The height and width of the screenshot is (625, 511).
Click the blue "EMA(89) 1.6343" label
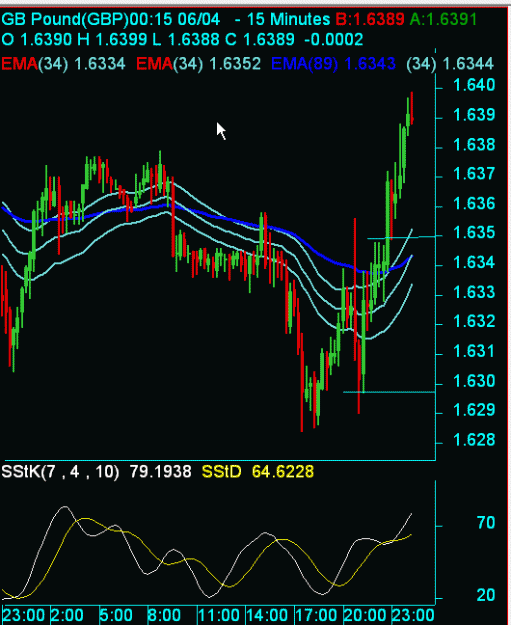[334, 64]
